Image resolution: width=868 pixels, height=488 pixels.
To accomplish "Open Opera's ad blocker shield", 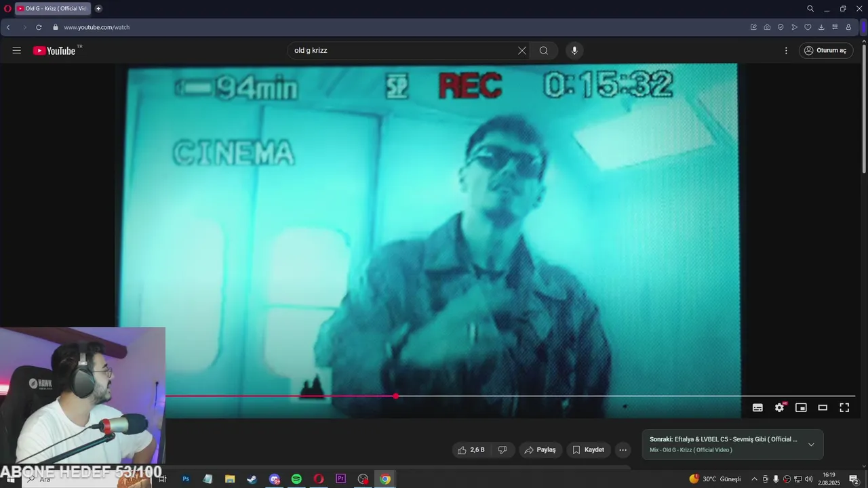I will pos(781,27).
